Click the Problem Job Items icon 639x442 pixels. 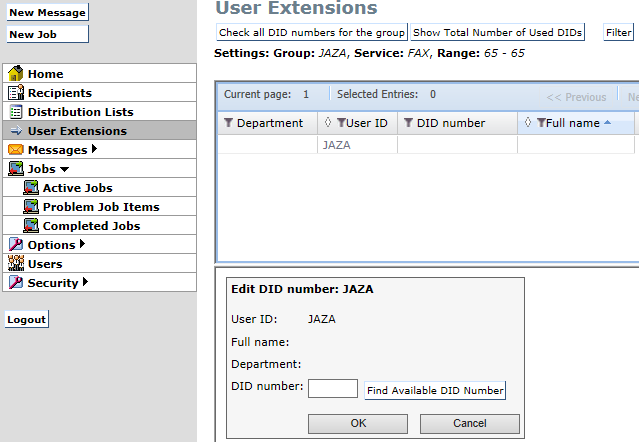(x=30, y=207)
